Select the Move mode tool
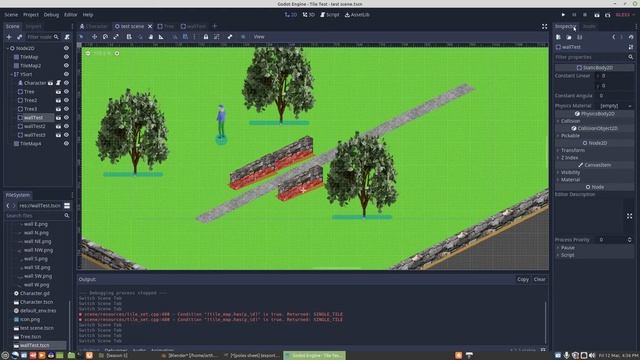The width and height of the screenshot is (640, 360). [x=94, y=37]
